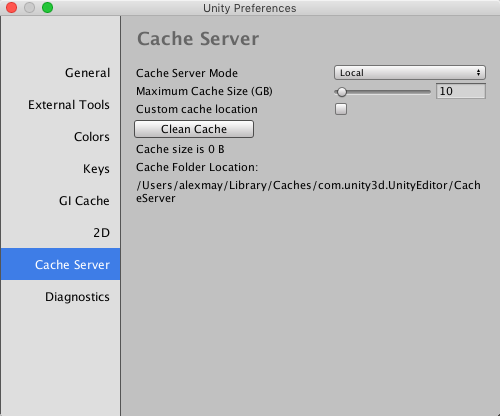This screenshot has width=500, height=416.
Task: Open the Keys preferences section
Action: click(x=96, y=169)
